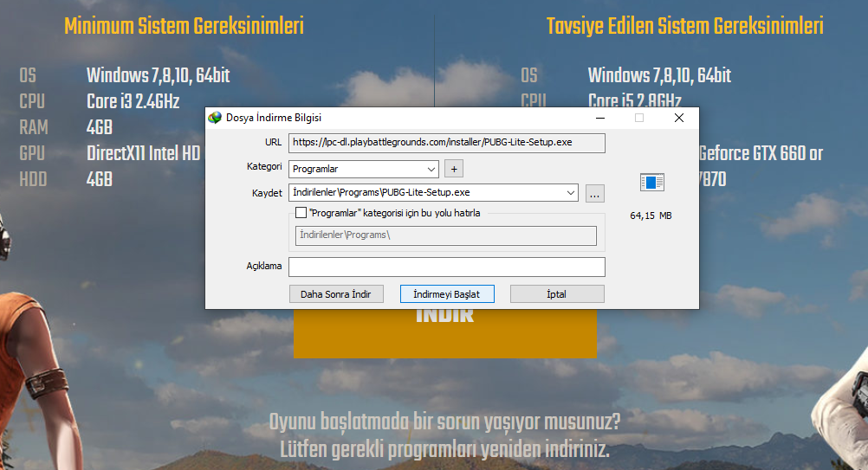868x470 pixels.
Task: Minimize the Dosya İndirme Bilgisi dialog
Action: pos(600,118)
